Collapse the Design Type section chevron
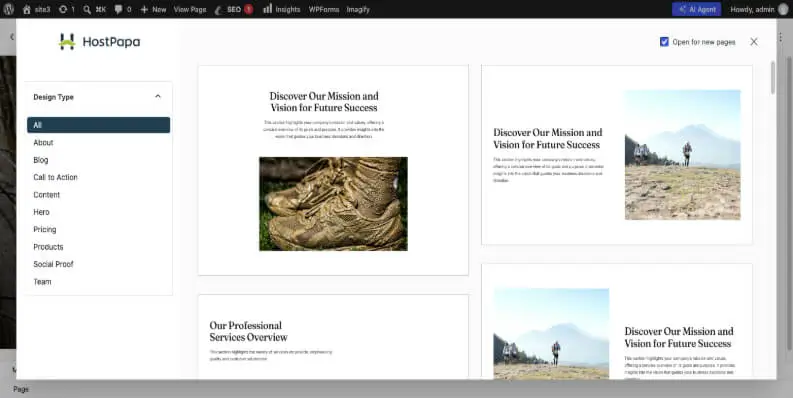Image resolution: width=793 pixels, height=398 pixels. click(158, 96)
